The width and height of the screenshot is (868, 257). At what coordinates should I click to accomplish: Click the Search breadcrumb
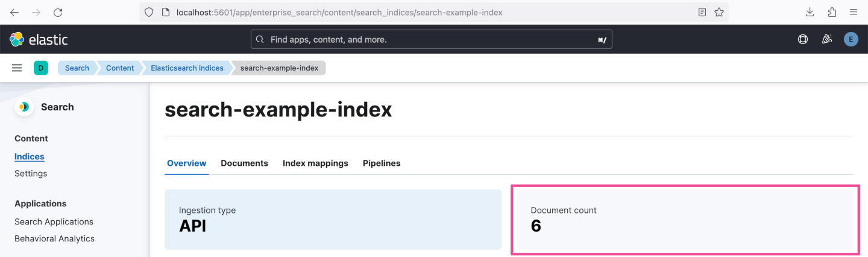click(x=77, y=68)
